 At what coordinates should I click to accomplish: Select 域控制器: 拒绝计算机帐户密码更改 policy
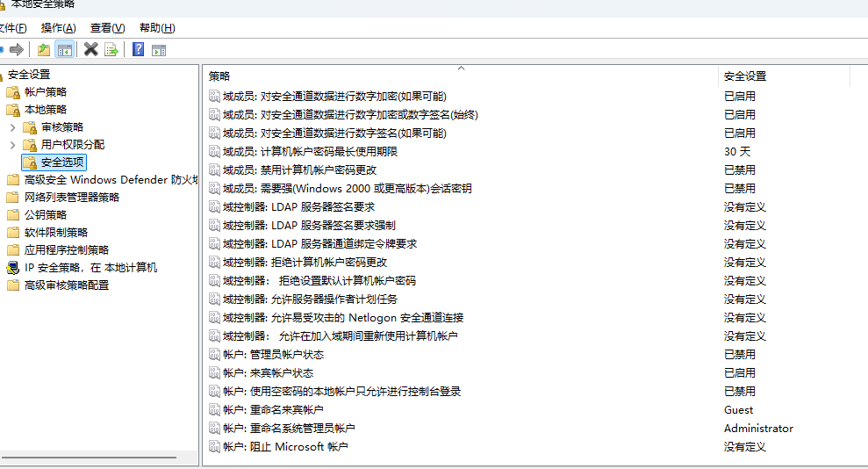coord(305,263)
